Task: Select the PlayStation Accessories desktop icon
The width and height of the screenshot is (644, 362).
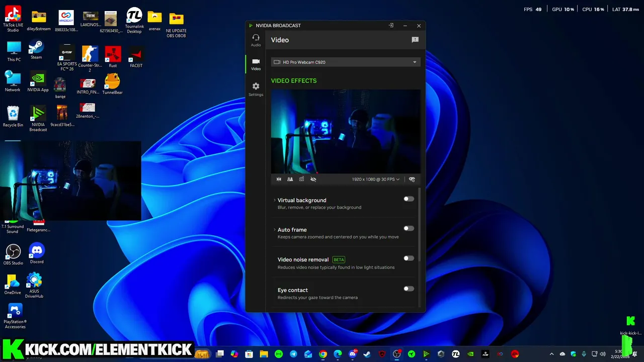Action: (15, 316)
